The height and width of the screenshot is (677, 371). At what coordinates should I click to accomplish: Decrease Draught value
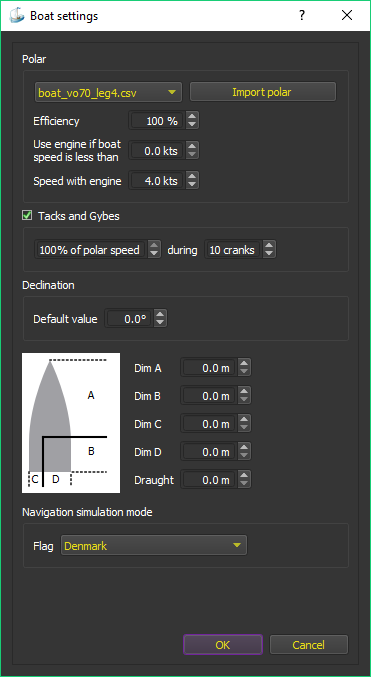(x=244, y=484)
